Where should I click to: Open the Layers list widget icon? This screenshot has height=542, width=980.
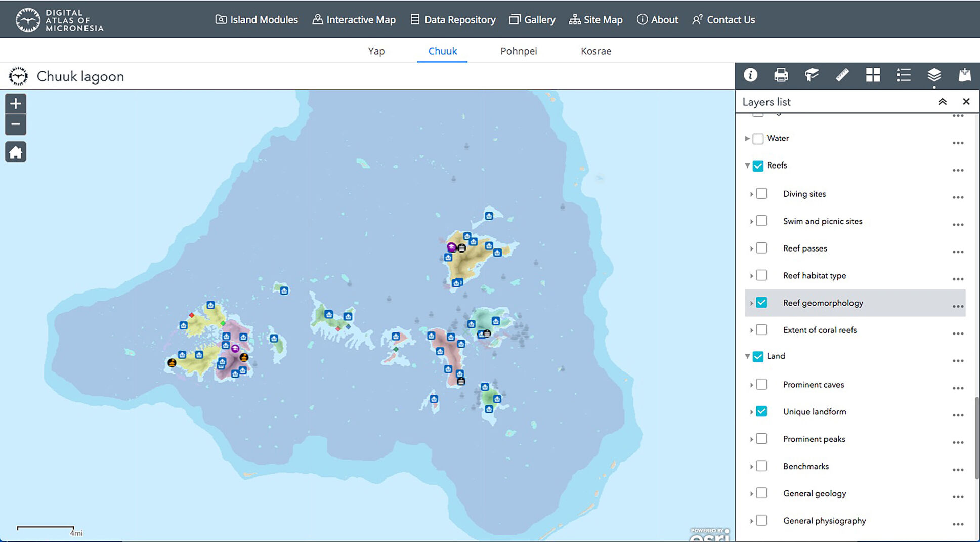934,75
